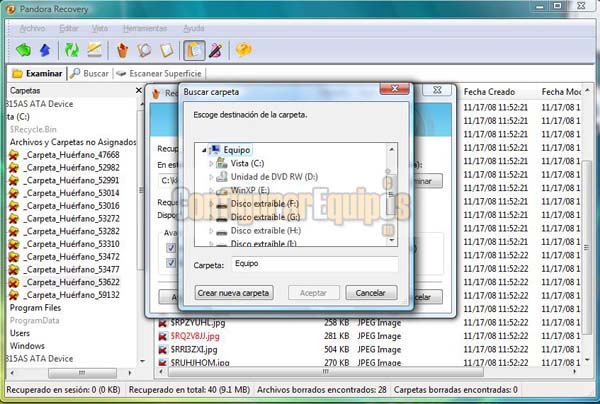Expand the Vista (C:) node
Image resolution: width=600 pixels, height=404 pixels.
click(211, 163)
